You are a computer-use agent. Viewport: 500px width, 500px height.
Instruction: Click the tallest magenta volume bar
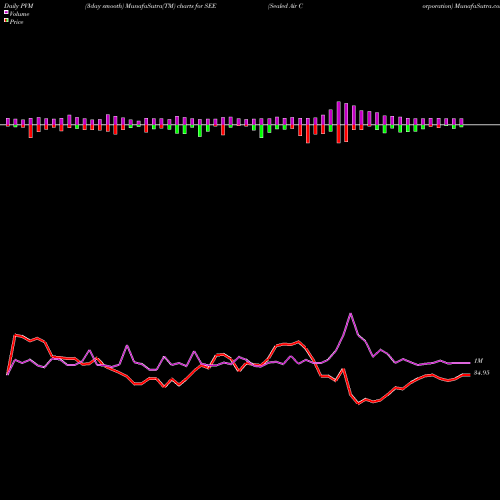click(x=339, y=113)
